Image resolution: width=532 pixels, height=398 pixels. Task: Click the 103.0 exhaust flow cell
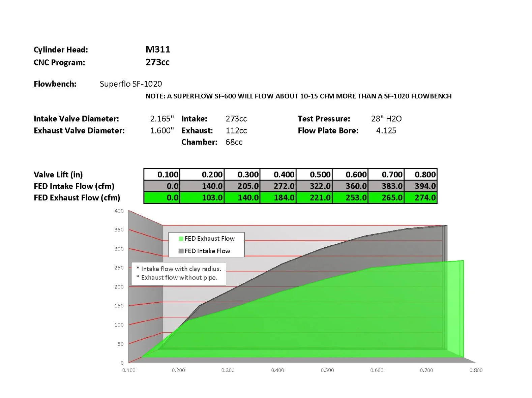(202, 197)
